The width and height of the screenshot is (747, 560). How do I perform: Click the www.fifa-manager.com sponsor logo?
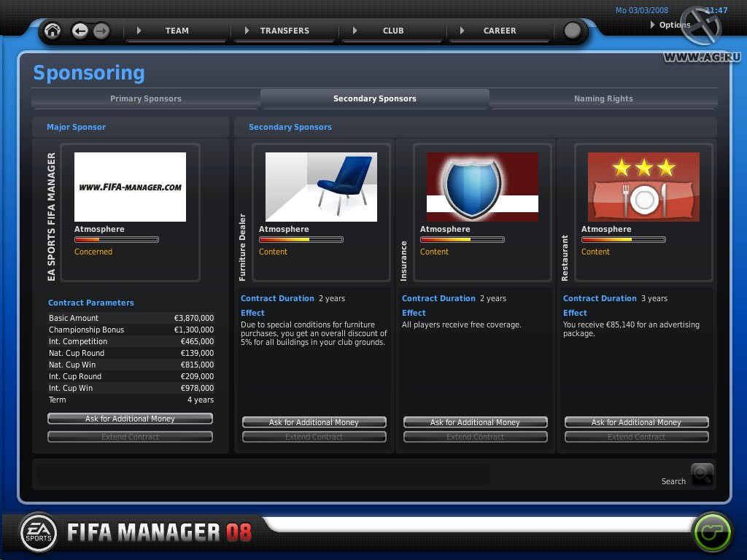coord(130,187)
